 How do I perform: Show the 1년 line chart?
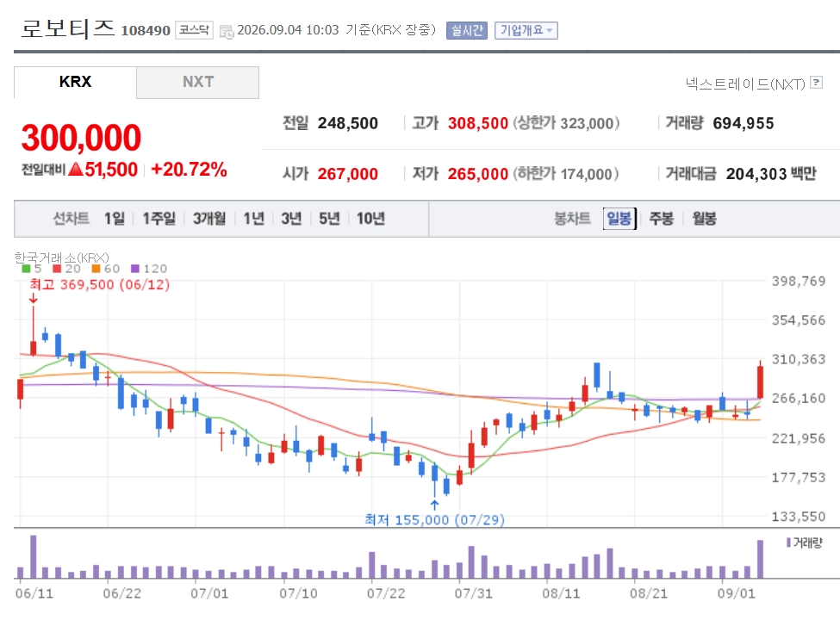[x=254, y=218]
